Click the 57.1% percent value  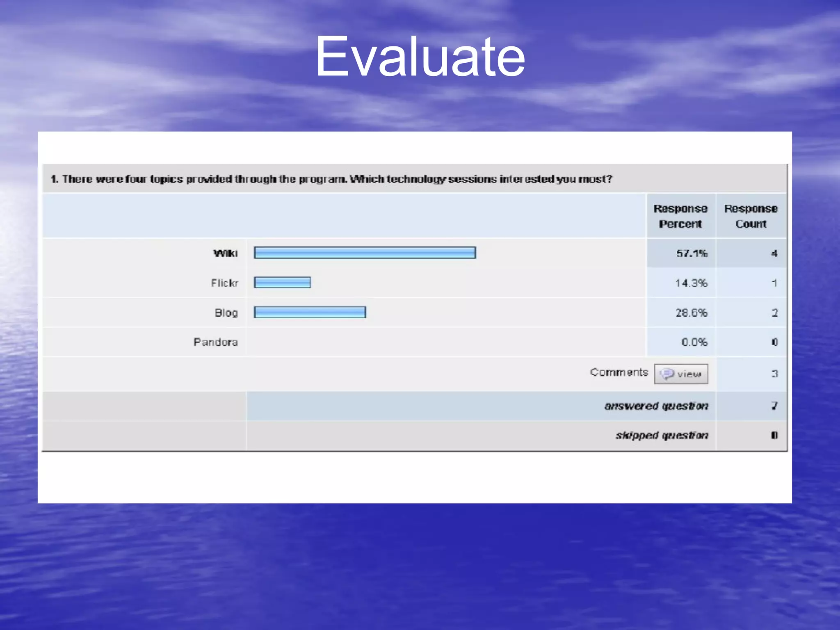tap(692, 253)
